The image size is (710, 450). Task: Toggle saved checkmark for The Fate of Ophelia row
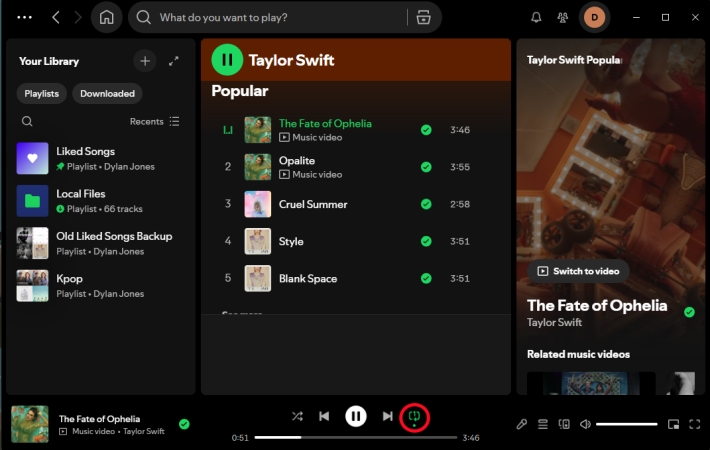[426, 130]
